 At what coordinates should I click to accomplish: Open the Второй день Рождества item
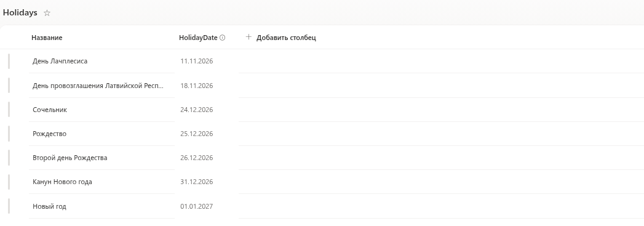[x=70, y=158]
